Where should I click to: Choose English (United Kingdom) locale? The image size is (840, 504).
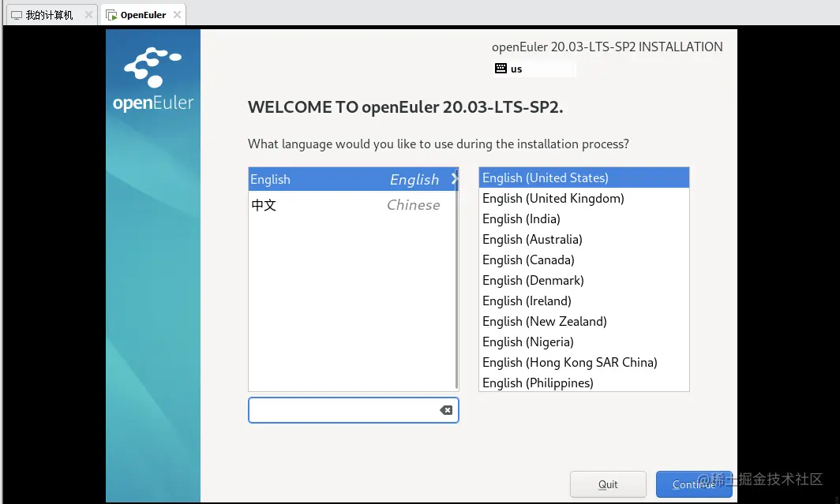(x=584, y=199)
